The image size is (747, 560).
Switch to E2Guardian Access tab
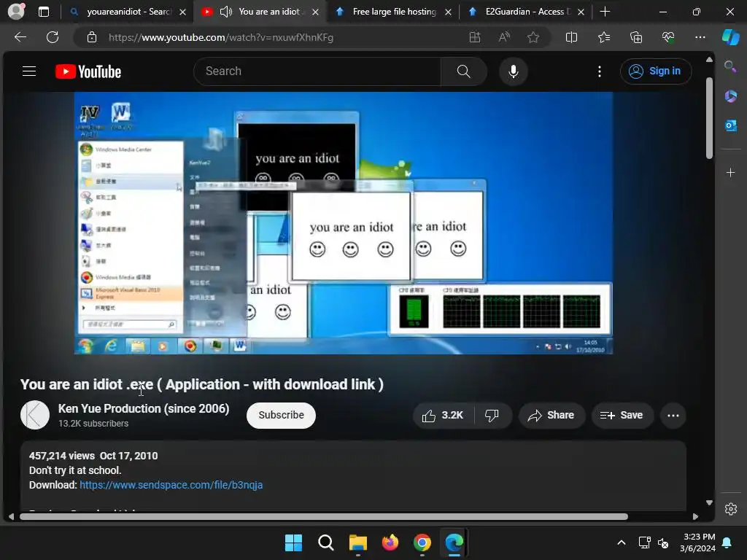(526, 12)
